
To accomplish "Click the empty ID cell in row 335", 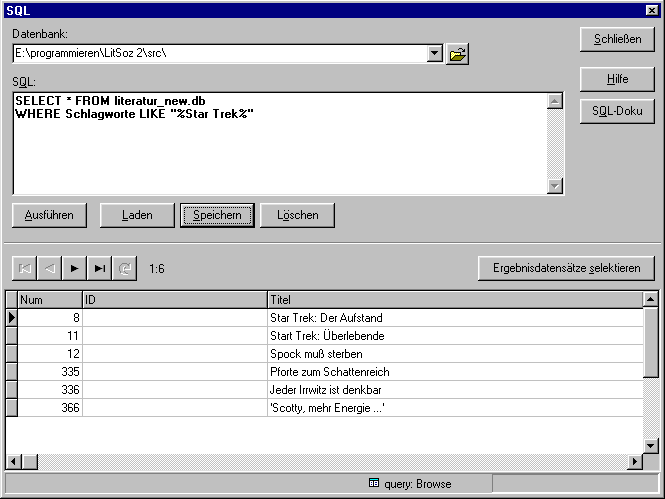I will (x=175, y=372).
